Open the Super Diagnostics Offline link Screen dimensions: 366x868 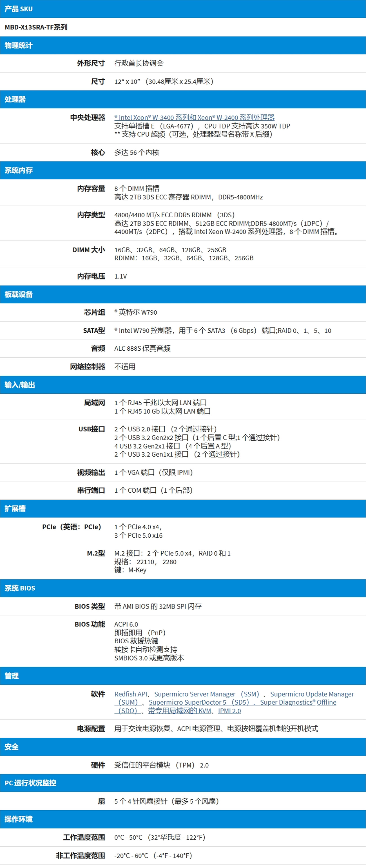coord(298,702)
